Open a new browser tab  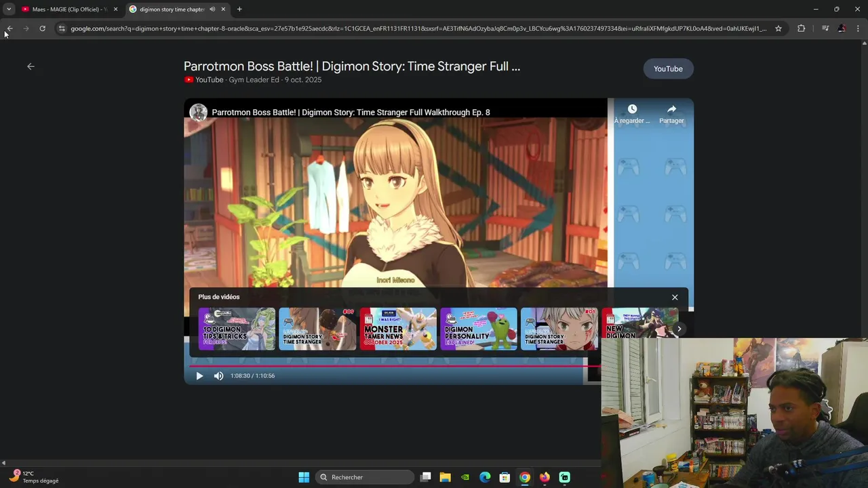[x=239, y=9]
